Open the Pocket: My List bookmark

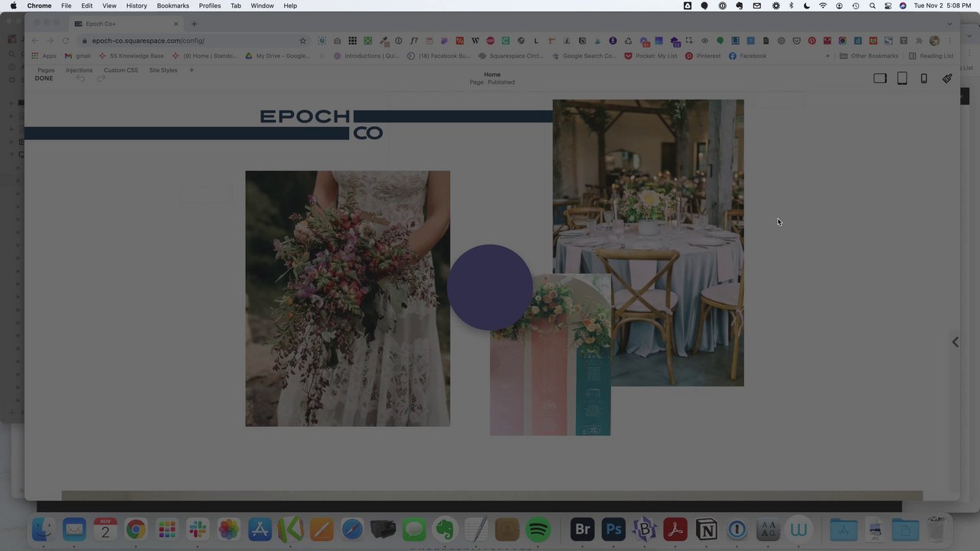coord(651,56)
